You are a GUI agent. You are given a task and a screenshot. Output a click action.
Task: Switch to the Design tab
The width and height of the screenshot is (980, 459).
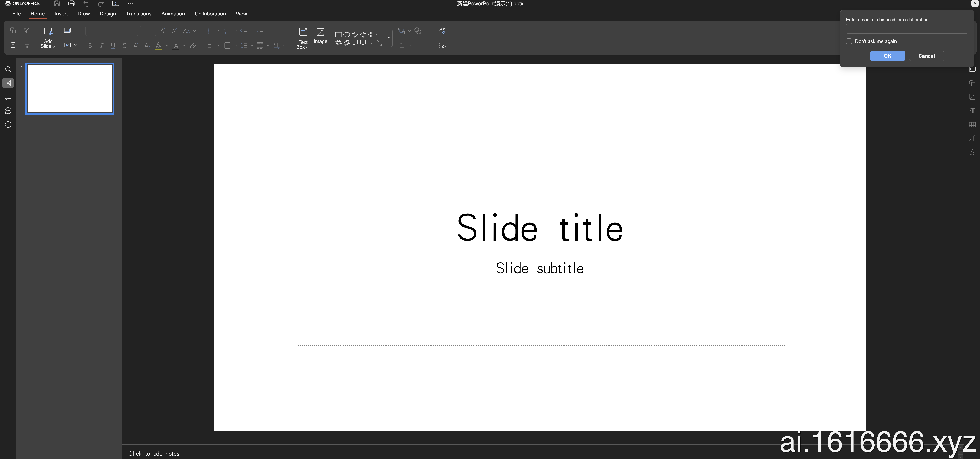[x=108, y=14]
